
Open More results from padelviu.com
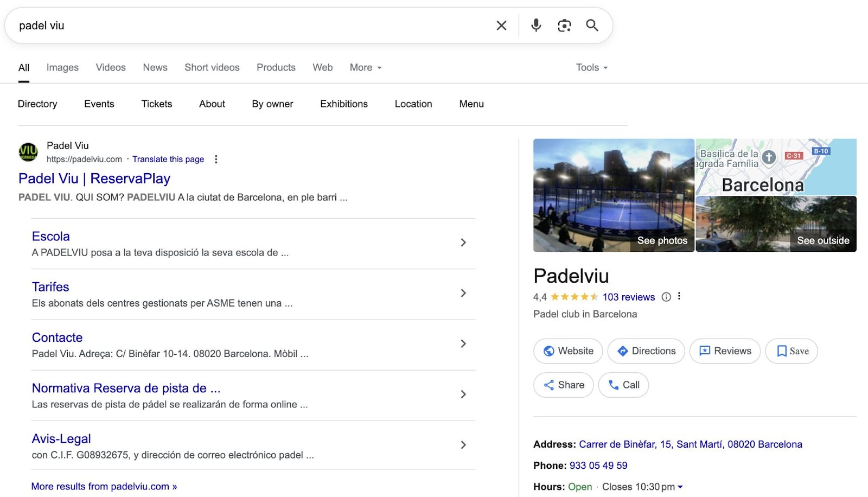[x=104, y=486]
